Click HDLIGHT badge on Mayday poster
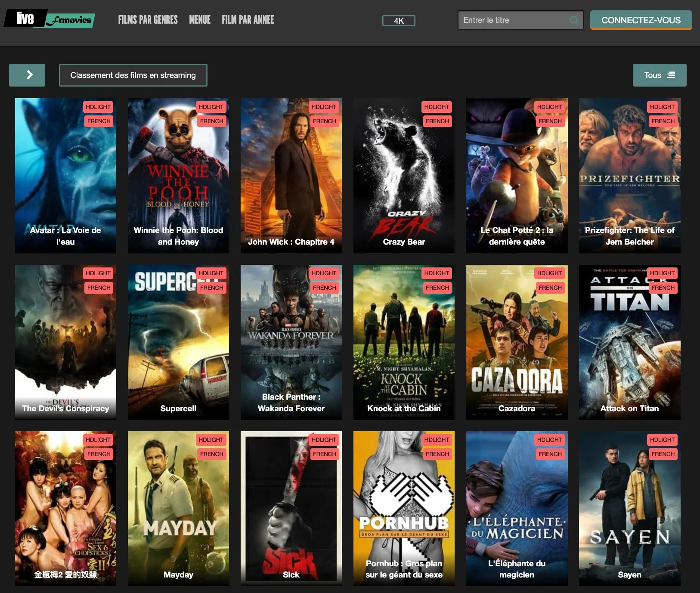 pyautogui.click(x=211, y=440)
